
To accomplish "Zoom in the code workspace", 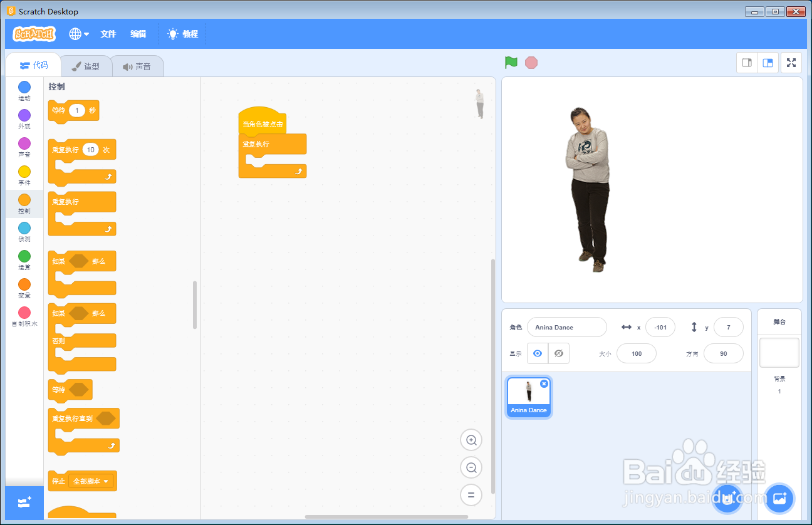I will click(x=471, y=440).
